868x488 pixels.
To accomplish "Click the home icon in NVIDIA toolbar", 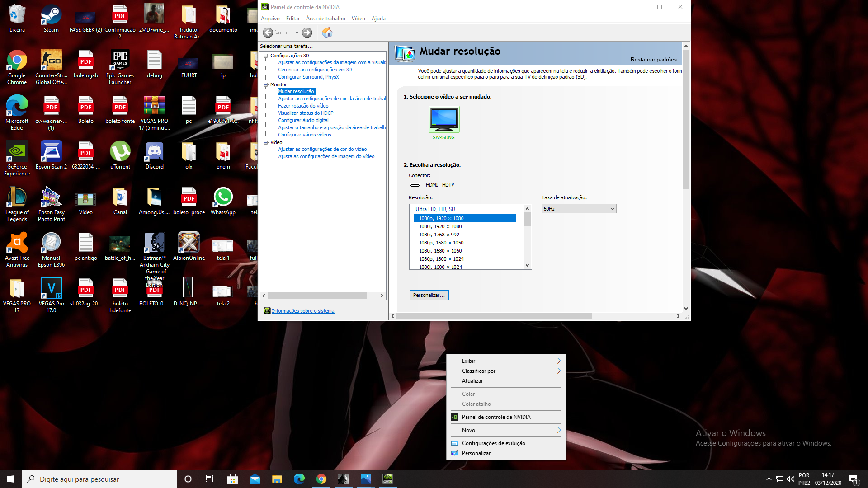I will (327, 33).
